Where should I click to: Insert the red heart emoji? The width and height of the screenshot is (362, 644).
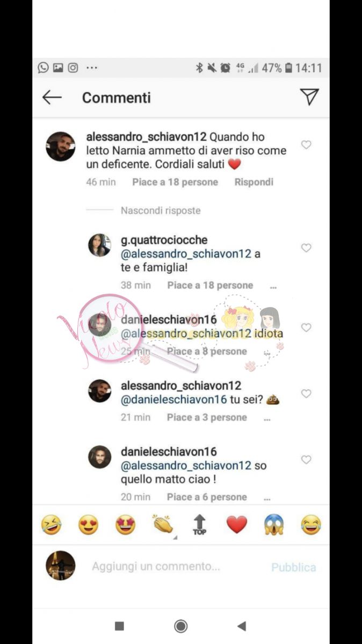point(237,524)
